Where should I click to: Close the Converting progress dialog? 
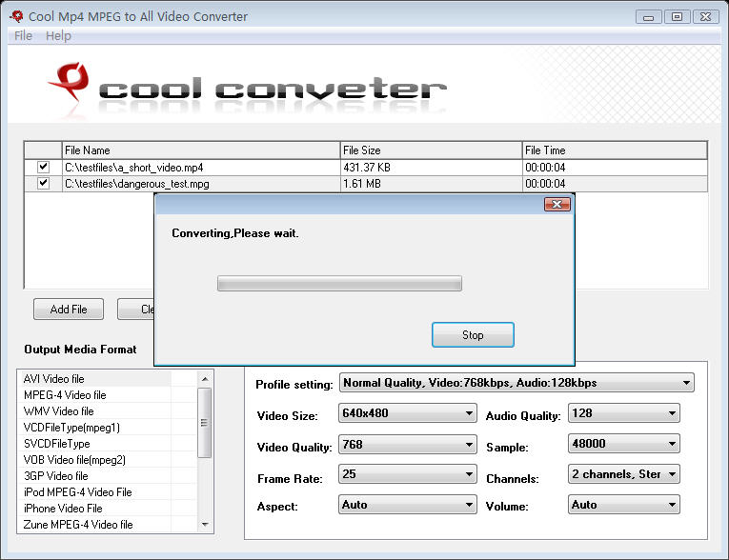pos(557,205)
